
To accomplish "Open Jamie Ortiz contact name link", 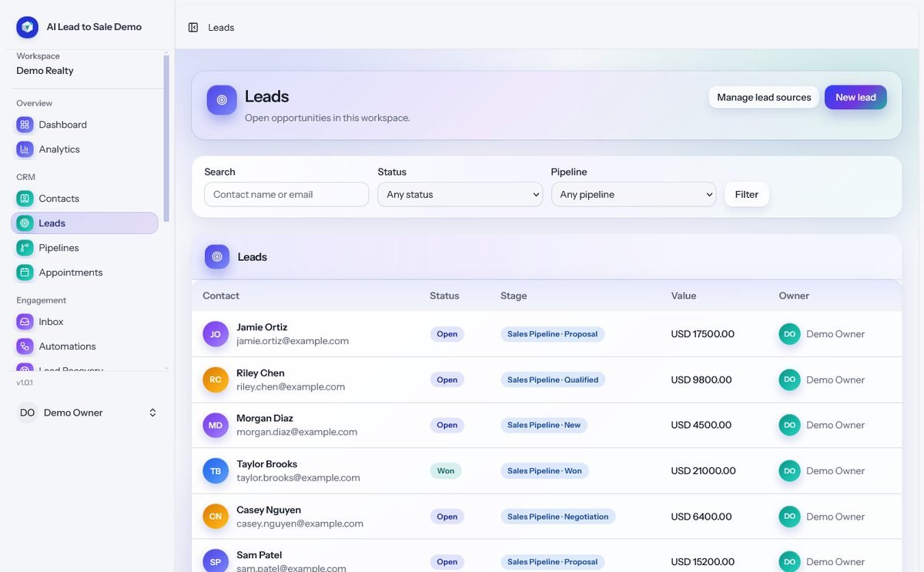I will click(262, 327).
